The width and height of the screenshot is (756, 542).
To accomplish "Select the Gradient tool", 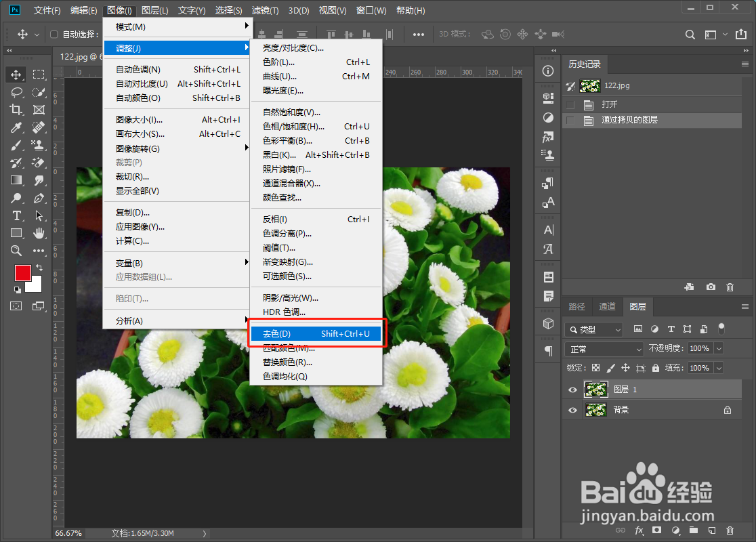I will (x=16, y=180).
